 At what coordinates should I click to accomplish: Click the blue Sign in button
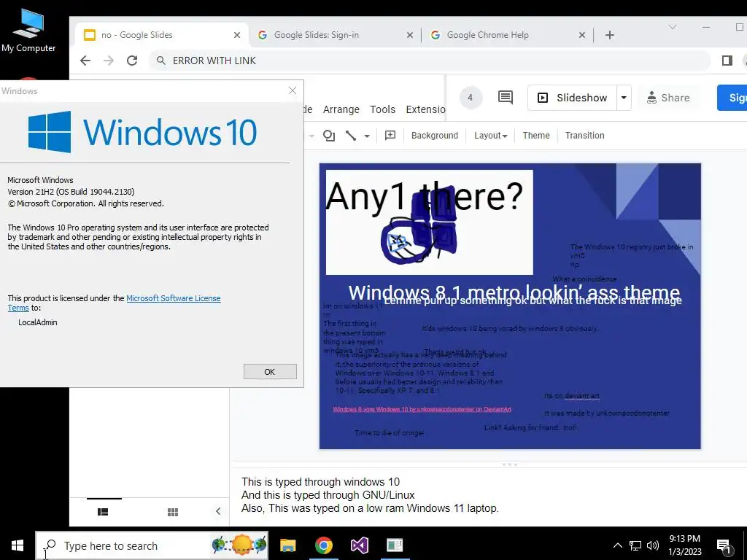732,98
